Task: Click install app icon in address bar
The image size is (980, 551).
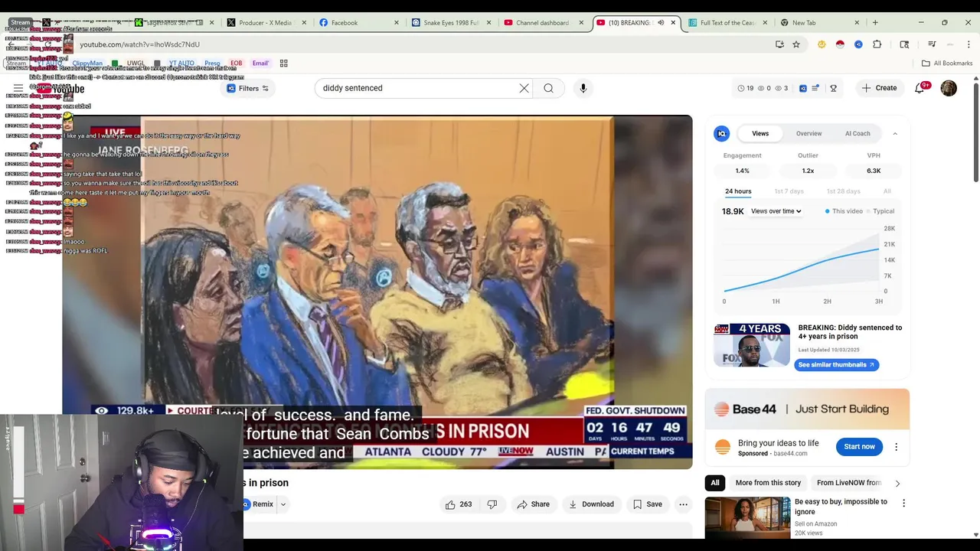Action: pyautogui.click(x=779, y=44)
